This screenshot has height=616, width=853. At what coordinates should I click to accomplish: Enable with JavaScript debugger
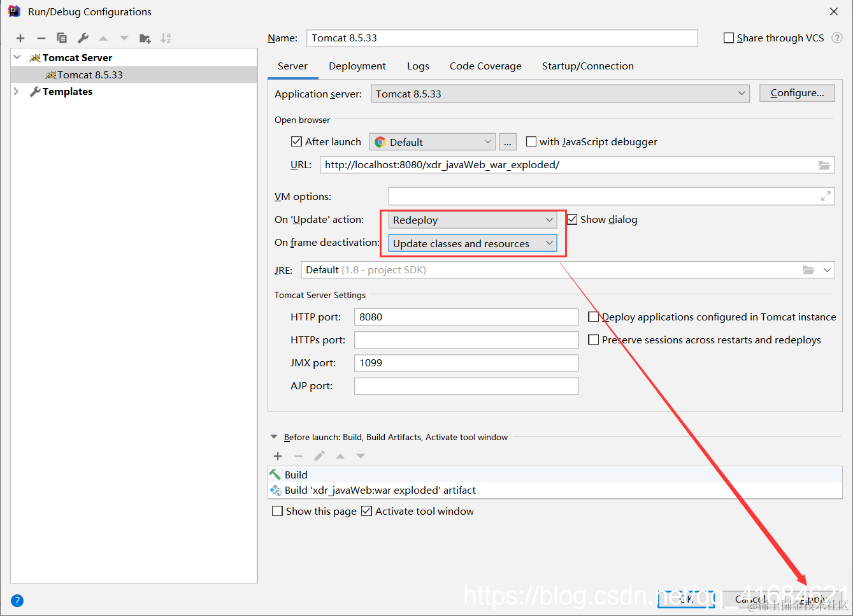coord(531,141)
